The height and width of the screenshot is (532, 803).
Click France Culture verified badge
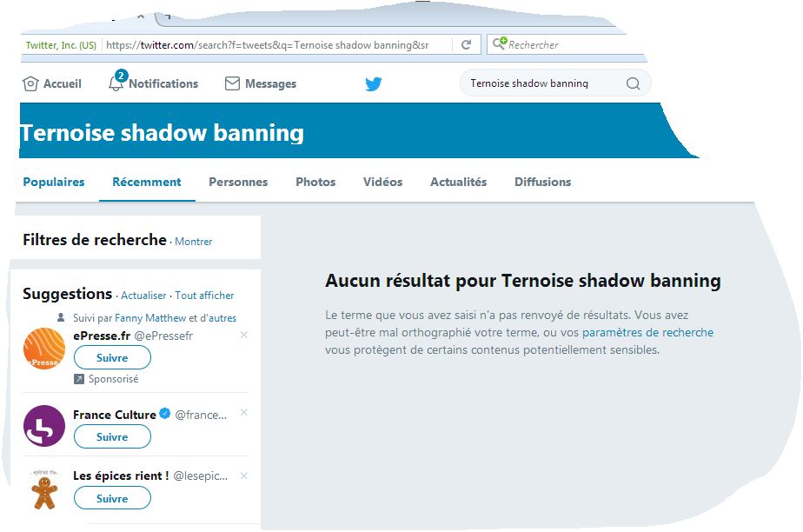[164, 414]
